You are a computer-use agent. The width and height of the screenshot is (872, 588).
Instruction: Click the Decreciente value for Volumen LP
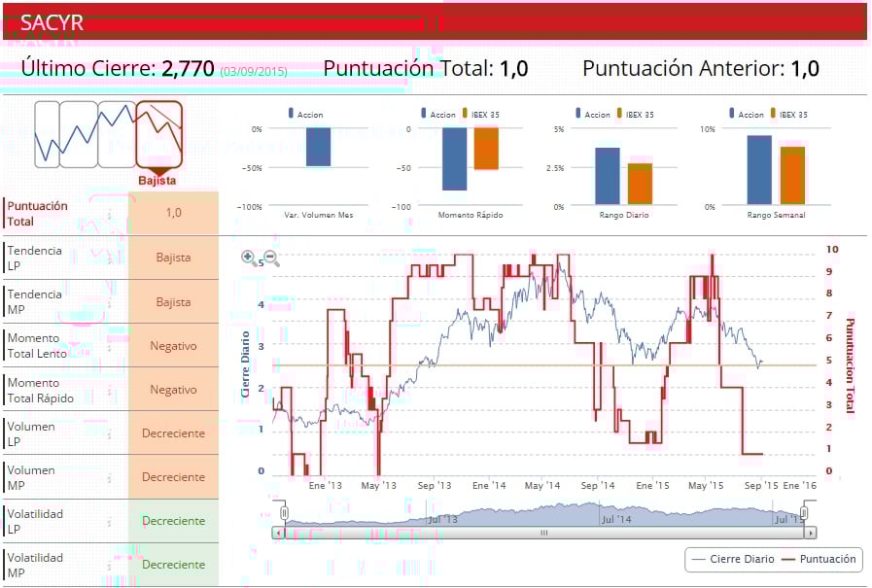point(173,432)
